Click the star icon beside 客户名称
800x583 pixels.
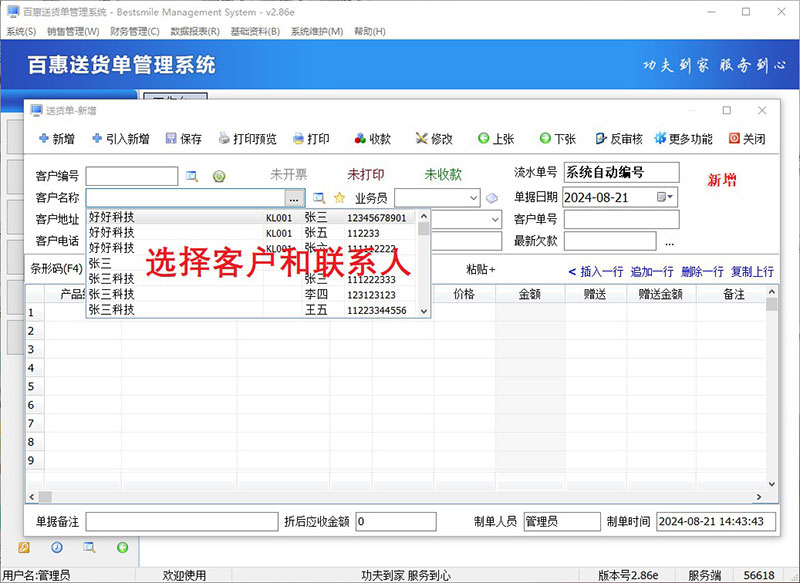(339, 198)
